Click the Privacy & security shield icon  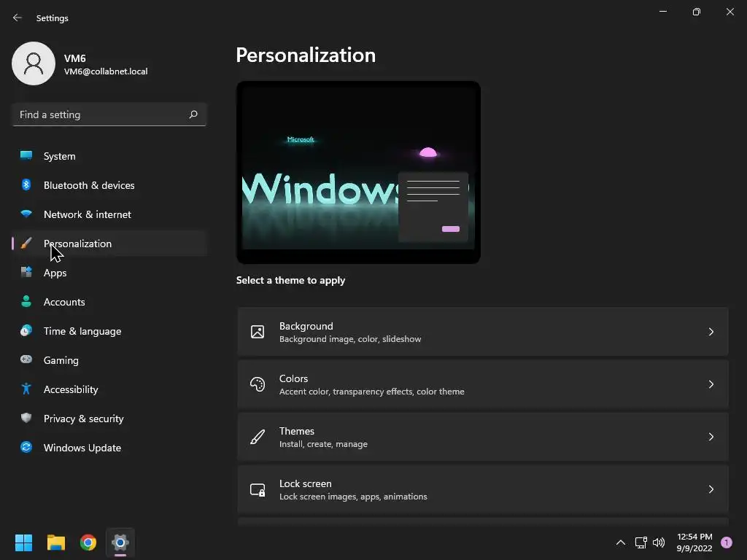(26, 418)
